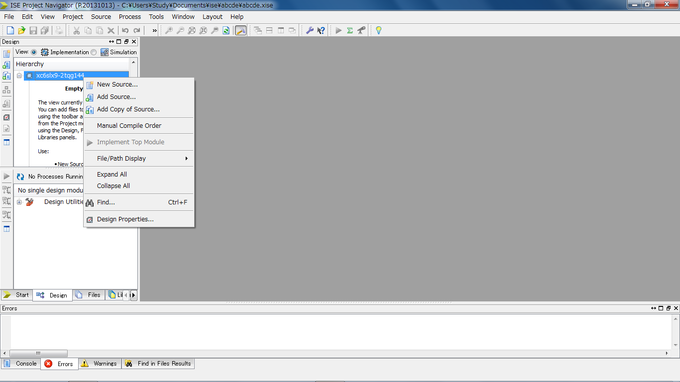Viewport: 680px width, 382px height.
Task: Click the green Implement Top Module arrow icon
Action: (x=338, y=30)
